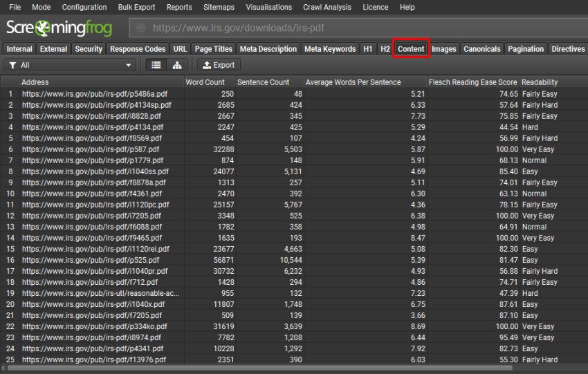Click word count value 56871
588x374 pixels.
coord(223,260)
